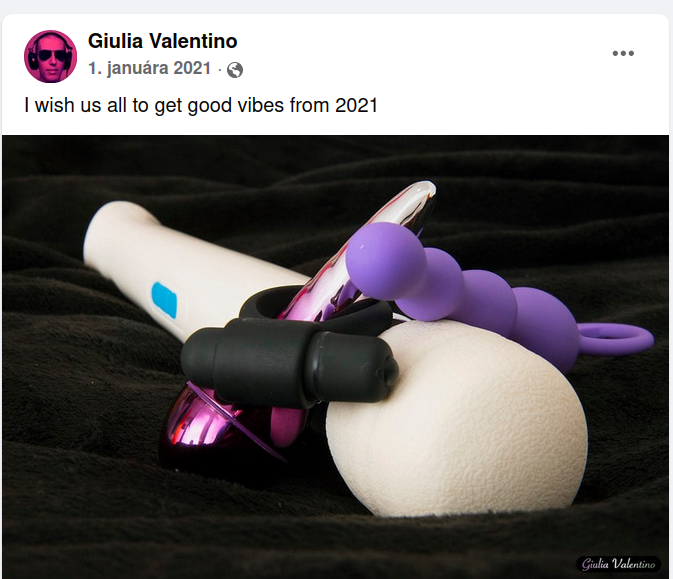
Task: Click the Giulia Valentino watermark on photo
Action: click(618, 564)
